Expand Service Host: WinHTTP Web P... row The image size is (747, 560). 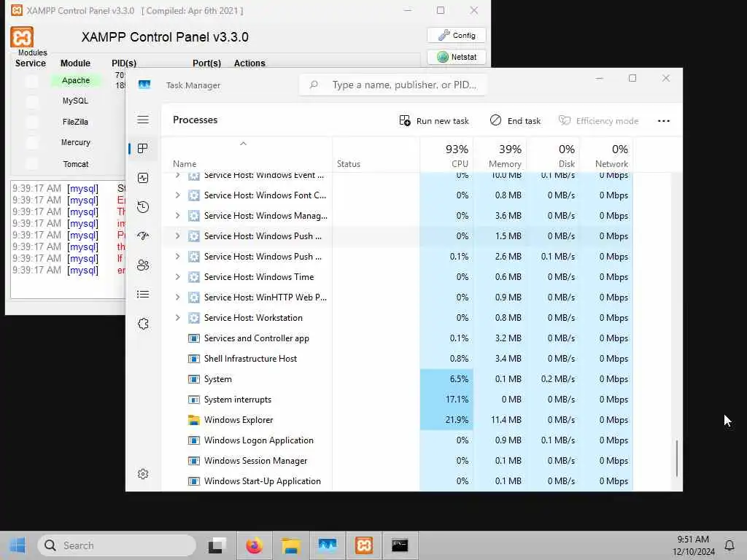pyautogui.click(x=177, y=297)
